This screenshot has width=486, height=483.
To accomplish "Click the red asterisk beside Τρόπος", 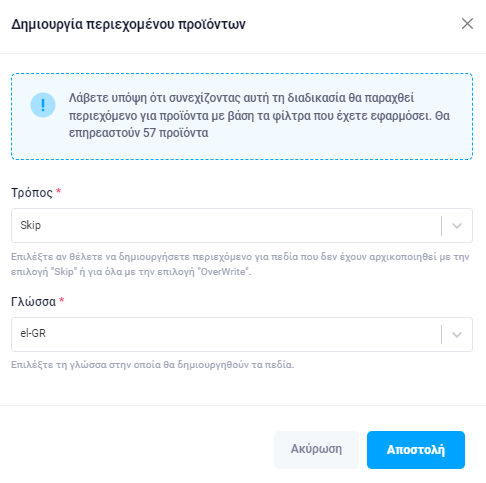I will pyautogui.click(x=59, y=191).
